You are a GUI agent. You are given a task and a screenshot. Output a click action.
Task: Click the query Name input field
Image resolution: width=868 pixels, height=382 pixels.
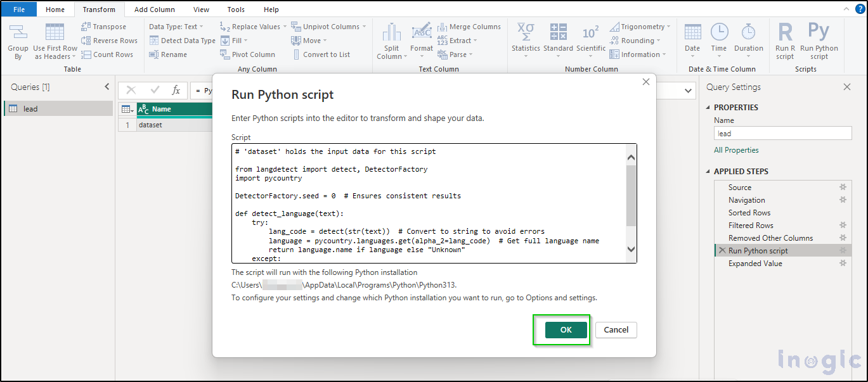782,134
